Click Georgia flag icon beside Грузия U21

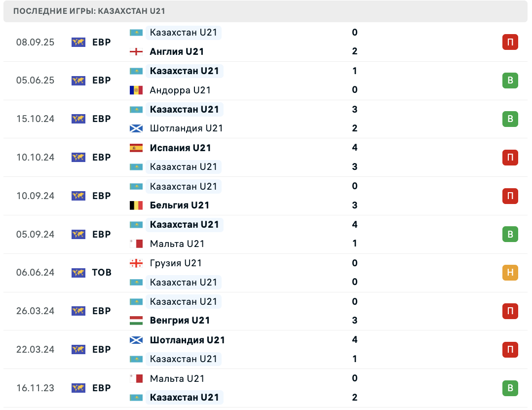click(136, 263)
